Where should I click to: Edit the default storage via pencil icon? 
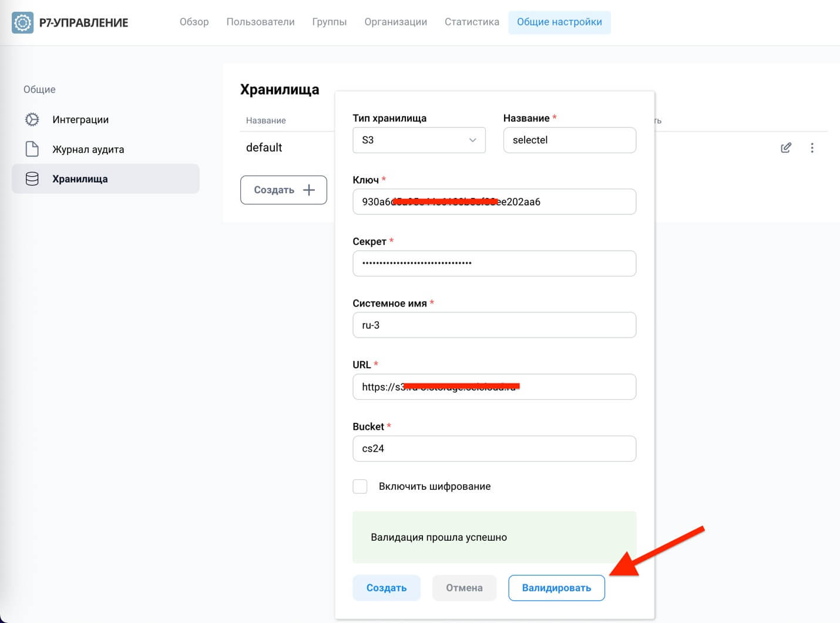click(x=786, y=147)
